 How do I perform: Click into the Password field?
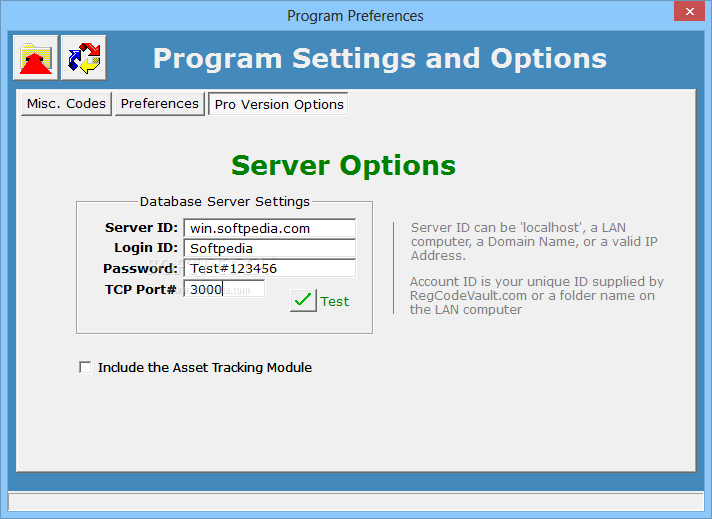tap(270, 268)
